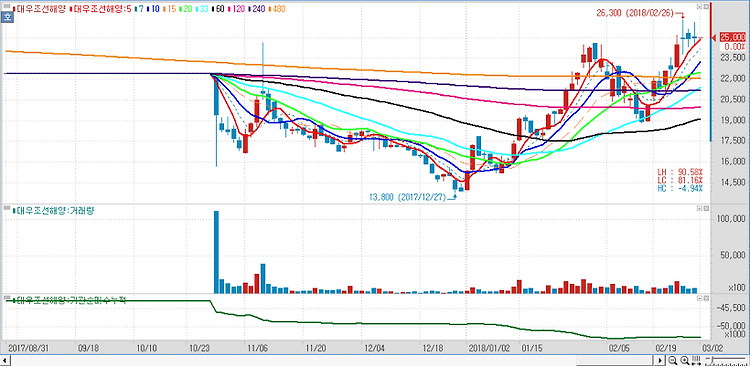
Task: Maximize volume pane box icon
Action: tap(705, 209)
